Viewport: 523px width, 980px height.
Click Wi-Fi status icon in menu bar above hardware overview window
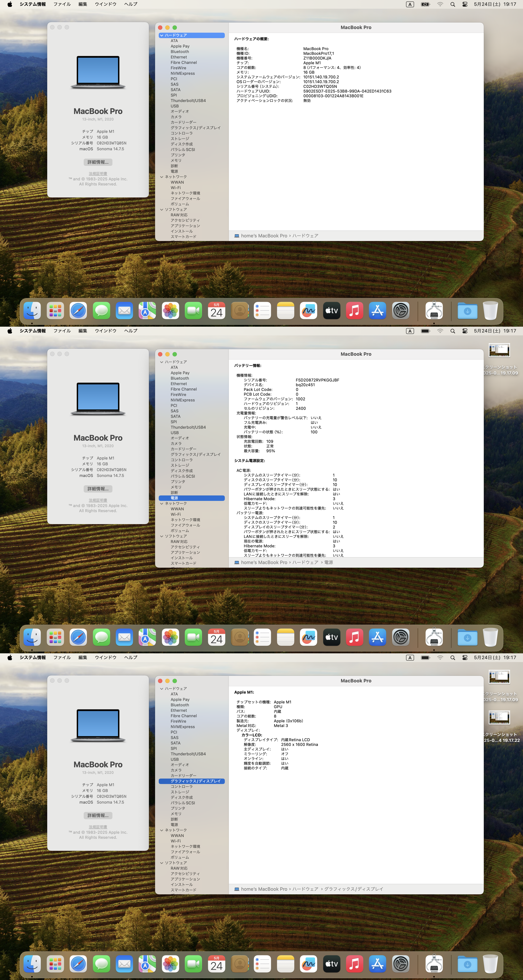click(x=440, y=4)
